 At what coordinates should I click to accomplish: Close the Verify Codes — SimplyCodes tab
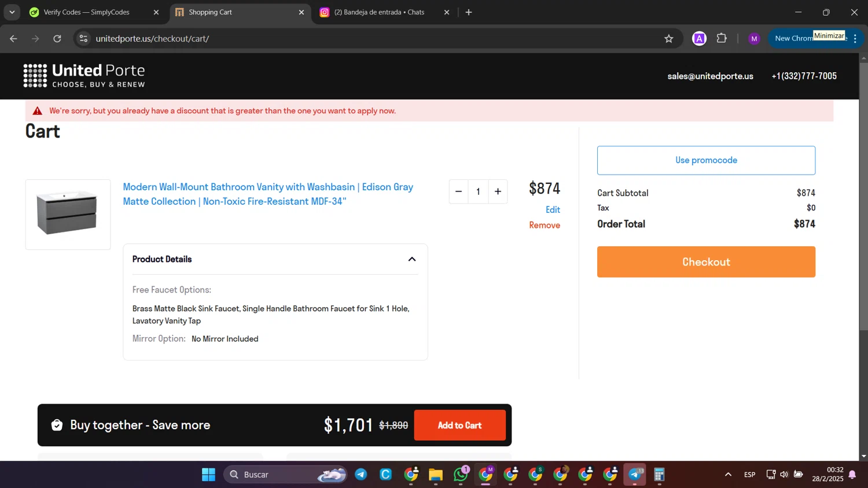point(156,12)
